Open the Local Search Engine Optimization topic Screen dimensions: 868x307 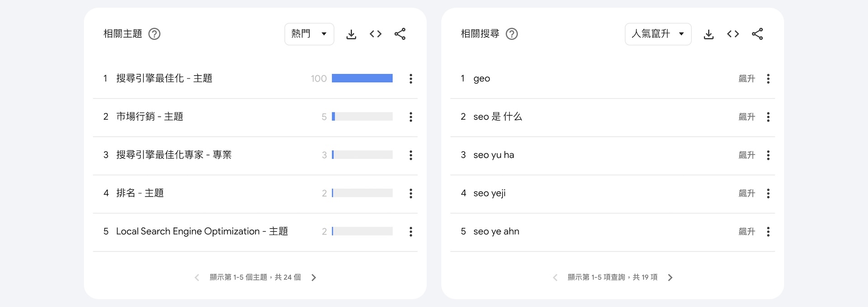pyautogui.click(x=202, y=232)
